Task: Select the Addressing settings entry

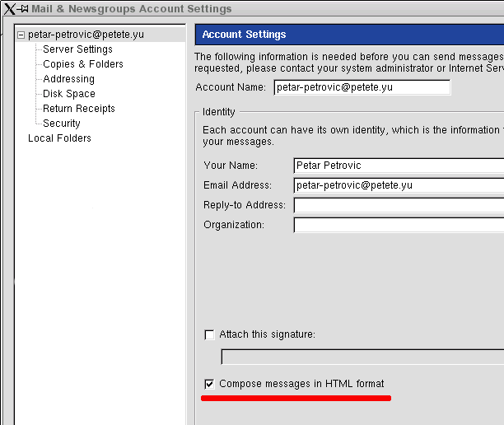Action: point(68,79)
